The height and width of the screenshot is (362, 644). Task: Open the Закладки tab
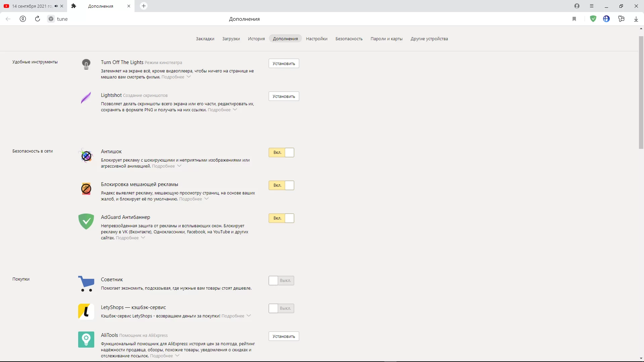(x=205, y=39)
